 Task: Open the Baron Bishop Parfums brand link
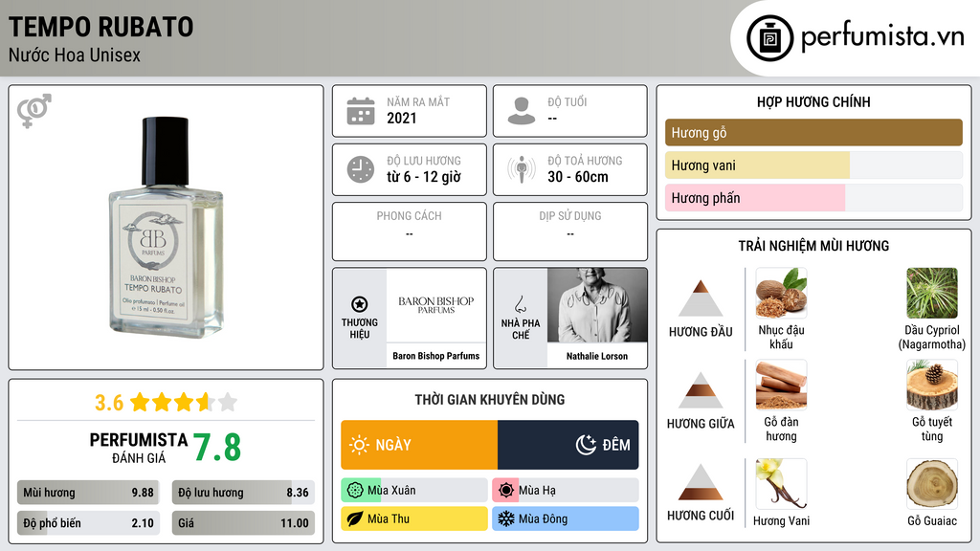[436, 356]
